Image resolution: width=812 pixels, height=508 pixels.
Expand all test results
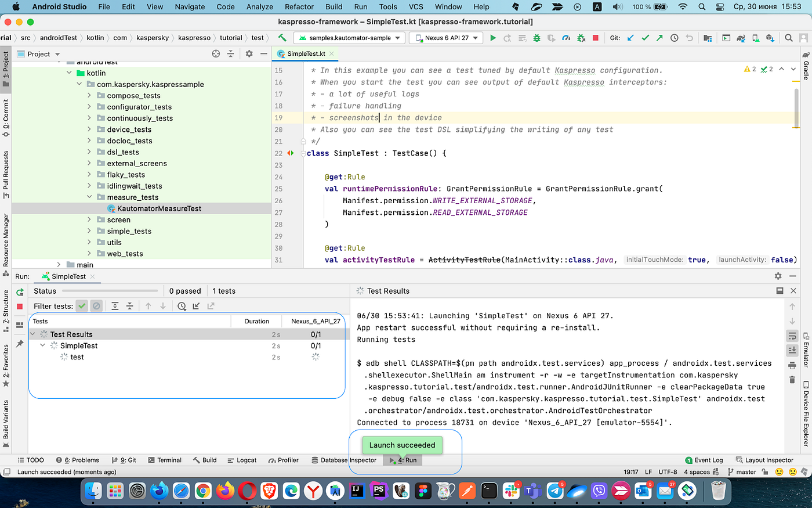[115, 306]
